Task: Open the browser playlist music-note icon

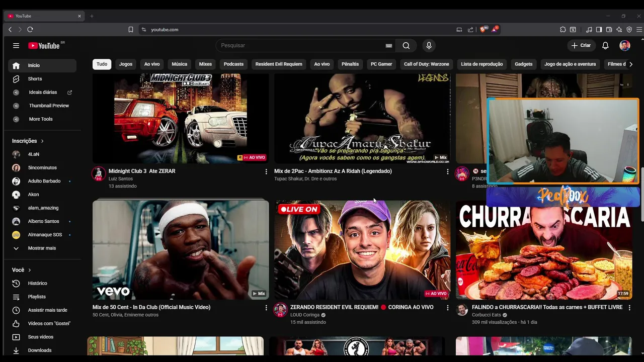Action: (590, 30)
